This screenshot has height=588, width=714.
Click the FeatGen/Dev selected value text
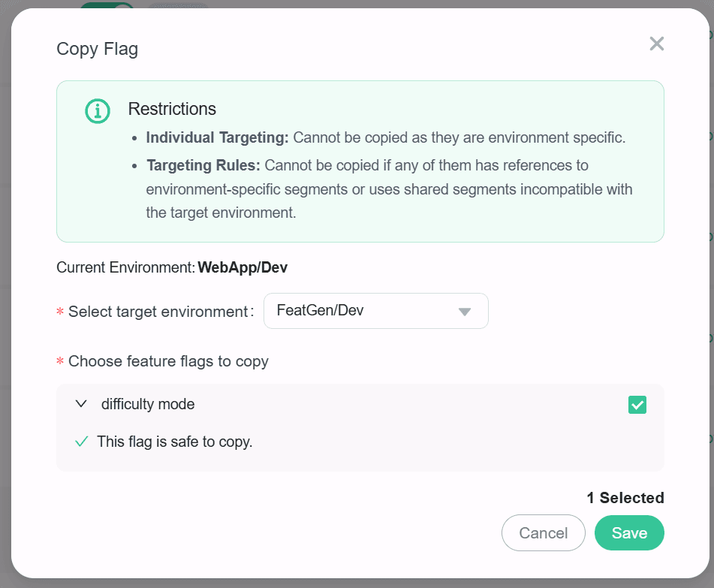[320, 311]
